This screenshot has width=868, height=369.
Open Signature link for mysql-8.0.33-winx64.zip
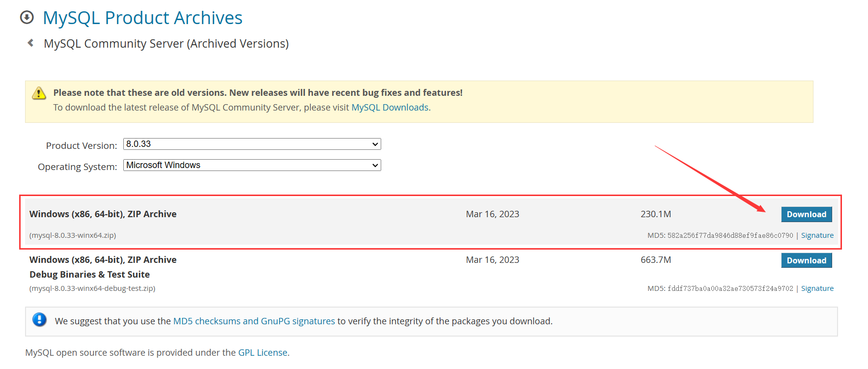817,235
